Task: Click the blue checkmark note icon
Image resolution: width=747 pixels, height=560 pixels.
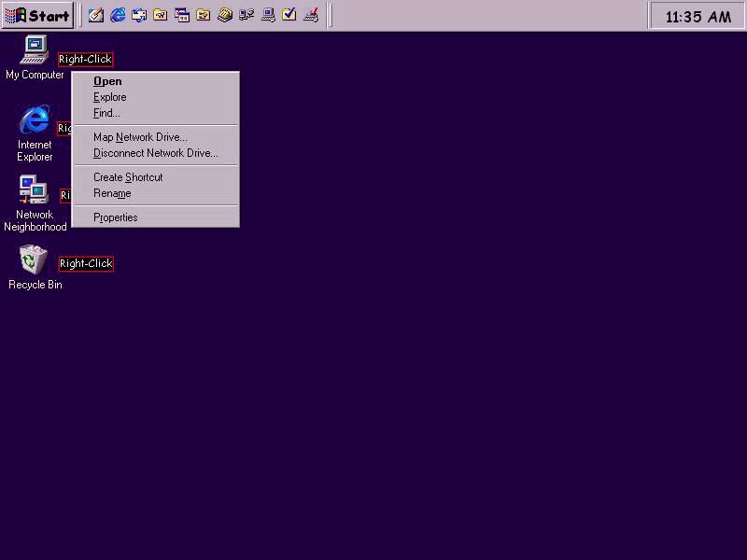Action: click(289, 15)
